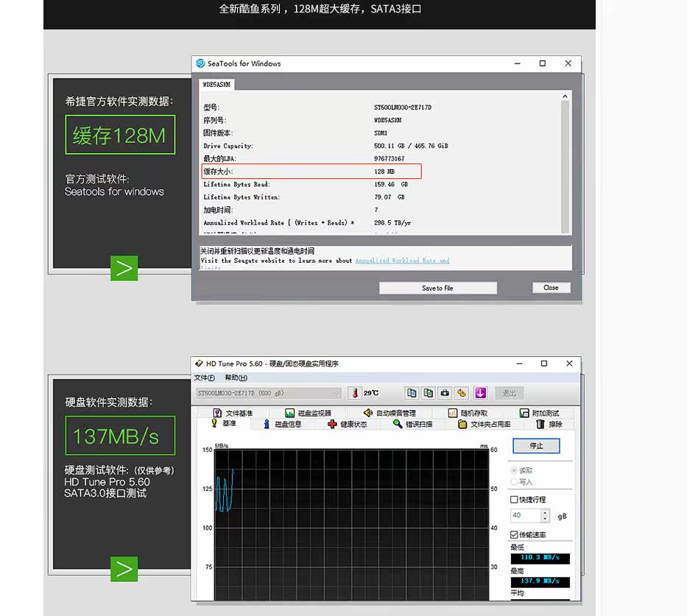Open the ST500LM030 drive selection dropdown
This screenshot has width=687, height=616.
(268, 393)
